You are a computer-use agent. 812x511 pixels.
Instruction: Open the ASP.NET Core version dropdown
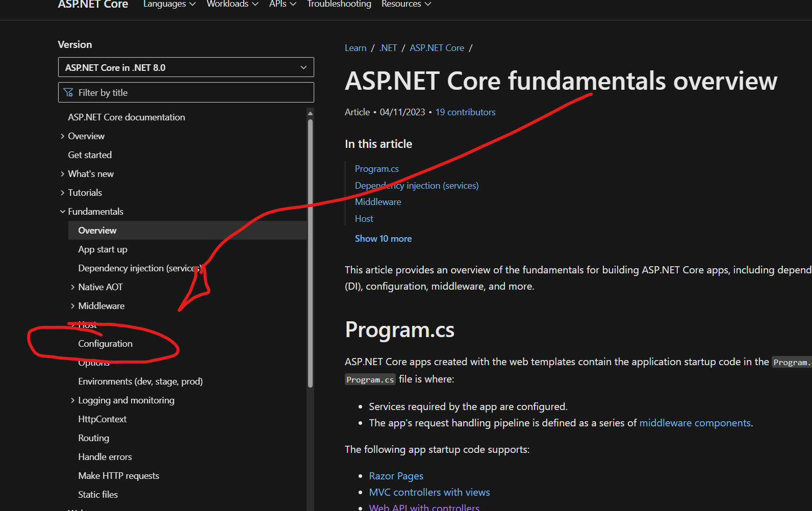pos(186,67)
